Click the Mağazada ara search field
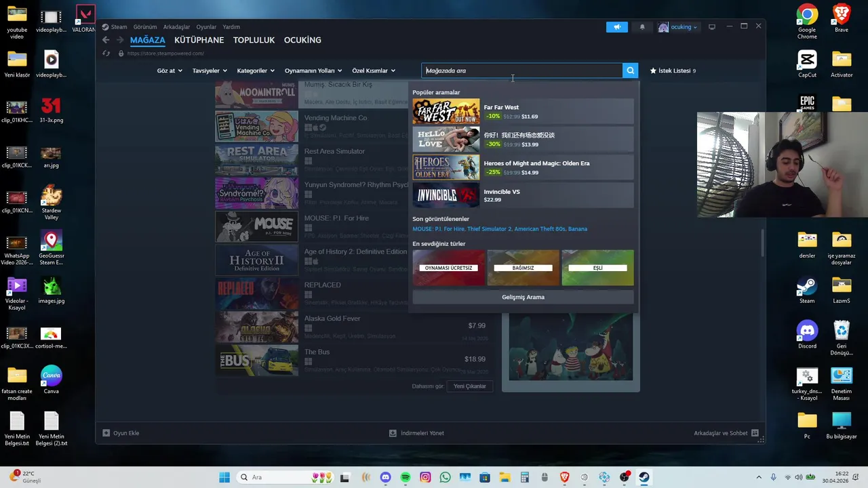Screen dimensions: 868x488 pyautogui.click(x=521, y=70)
